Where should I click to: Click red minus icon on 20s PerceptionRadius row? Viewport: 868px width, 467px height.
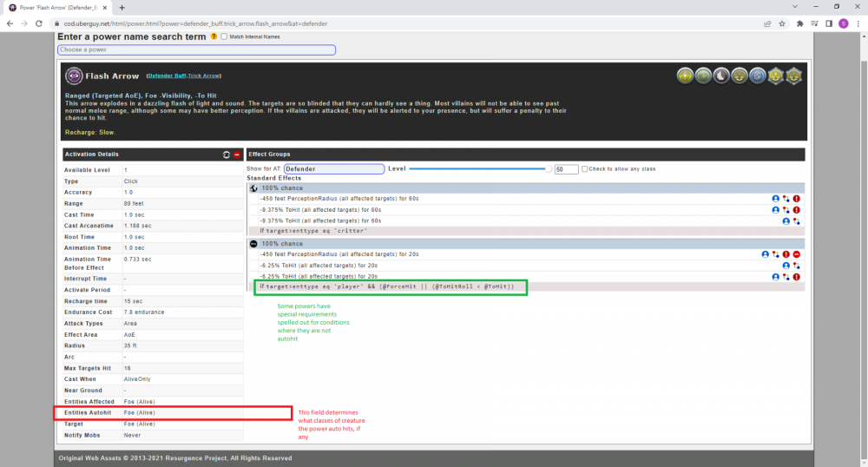pos(796,254)
